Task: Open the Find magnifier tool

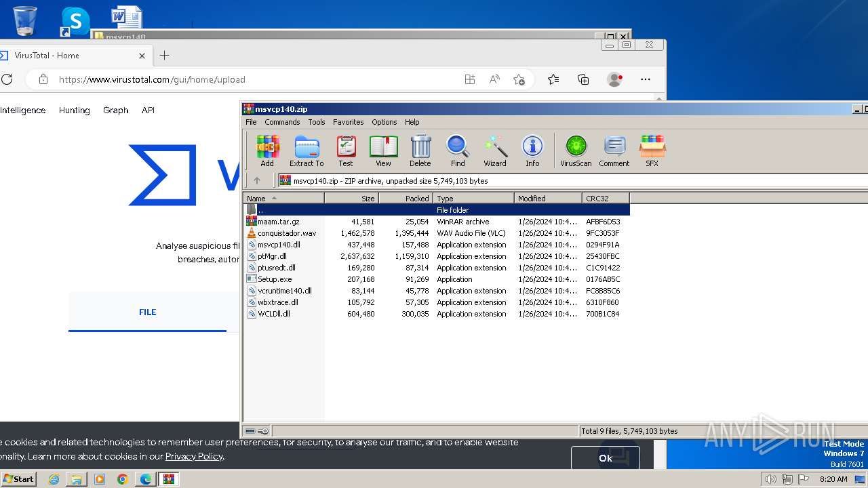Action: point(458,150)
